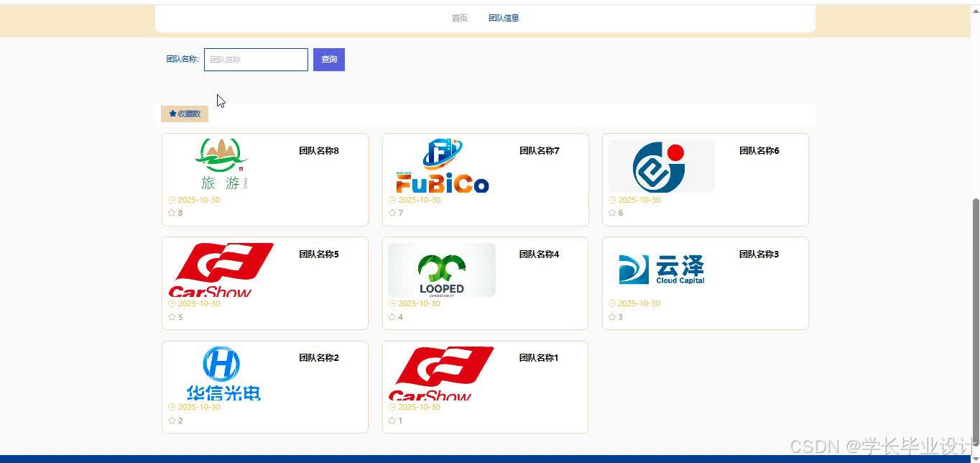This screenshot has width=980, height=463.
Task: Click the star icon on 团队名称2 card
Action: (172, 421)
